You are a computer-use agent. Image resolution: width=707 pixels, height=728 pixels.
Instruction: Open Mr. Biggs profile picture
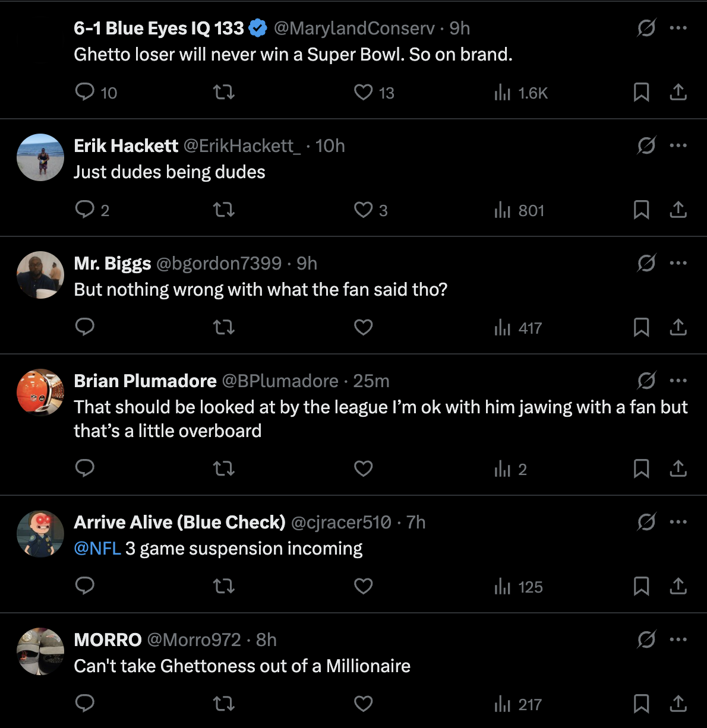pyautogui.click(x=40, y=275)
